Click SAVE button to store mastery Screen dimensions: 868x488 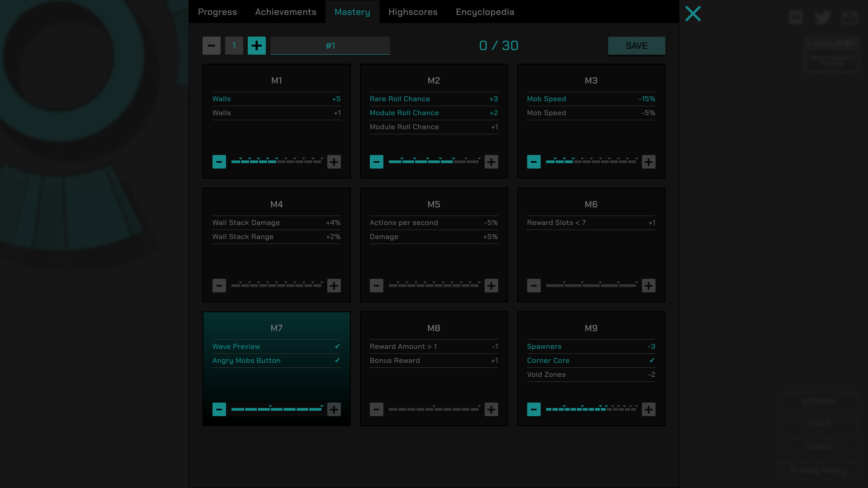click(x=637, y=45)
